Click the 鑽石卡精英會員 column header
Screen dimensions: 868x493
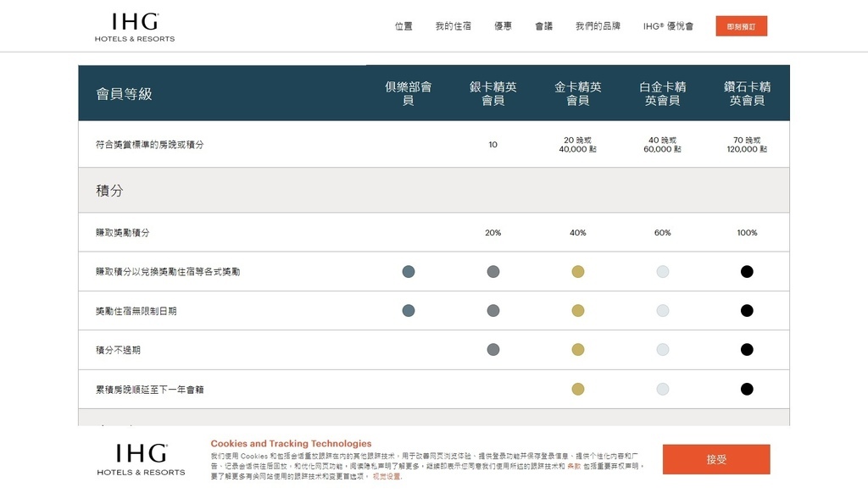coord(747,93)
